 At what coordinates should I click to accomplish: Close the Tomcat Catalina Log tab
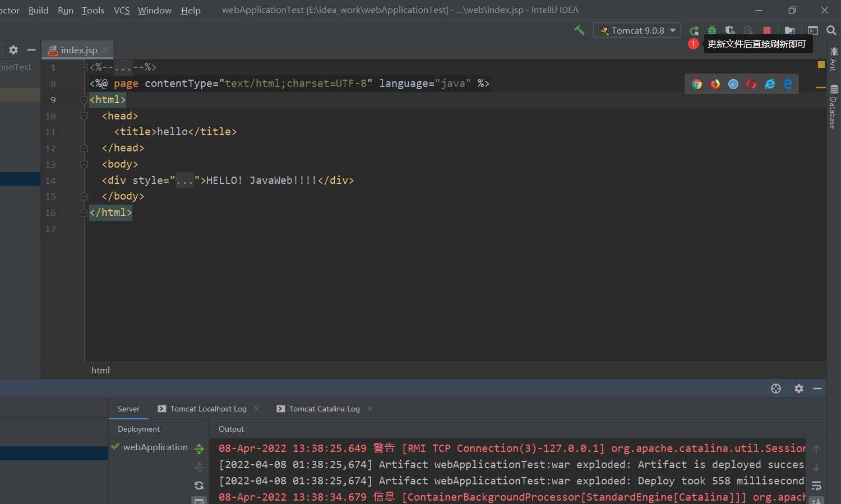coord(370,409)
